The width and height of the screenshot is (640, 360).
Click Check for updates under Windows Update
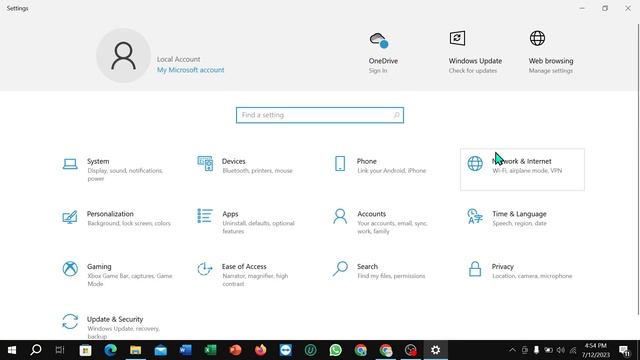pos(473,71)
